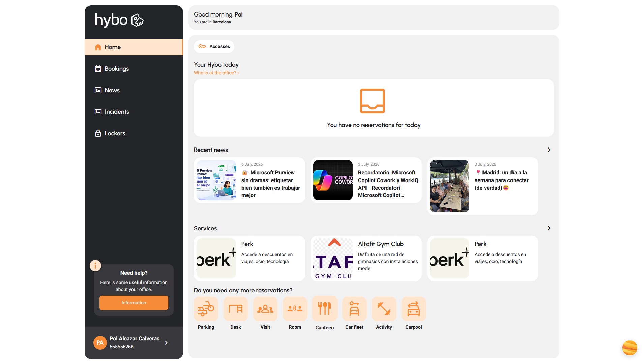Open the Altafit Gym Club service card

pyautogui.click(x=366, y=258)
